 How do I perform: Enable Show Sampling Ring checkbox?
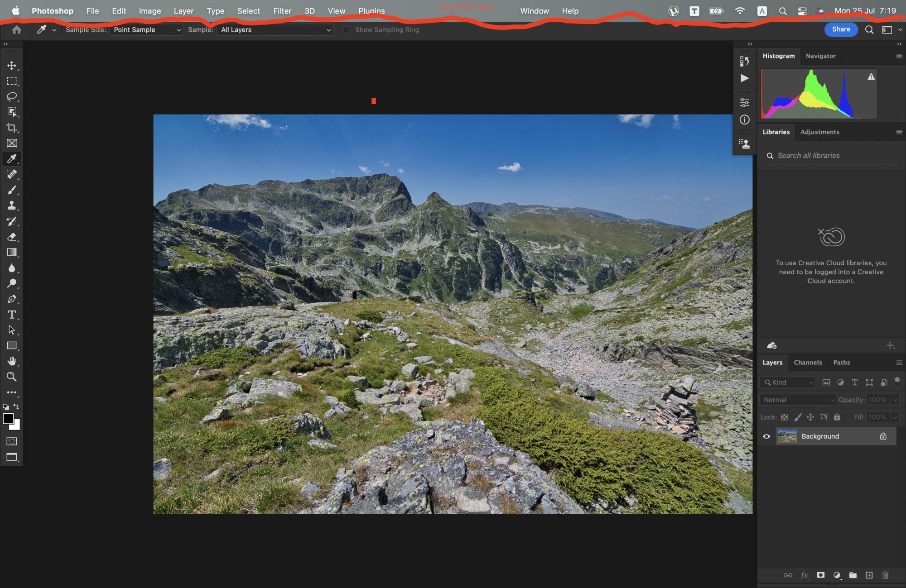[x=347, y=30]
